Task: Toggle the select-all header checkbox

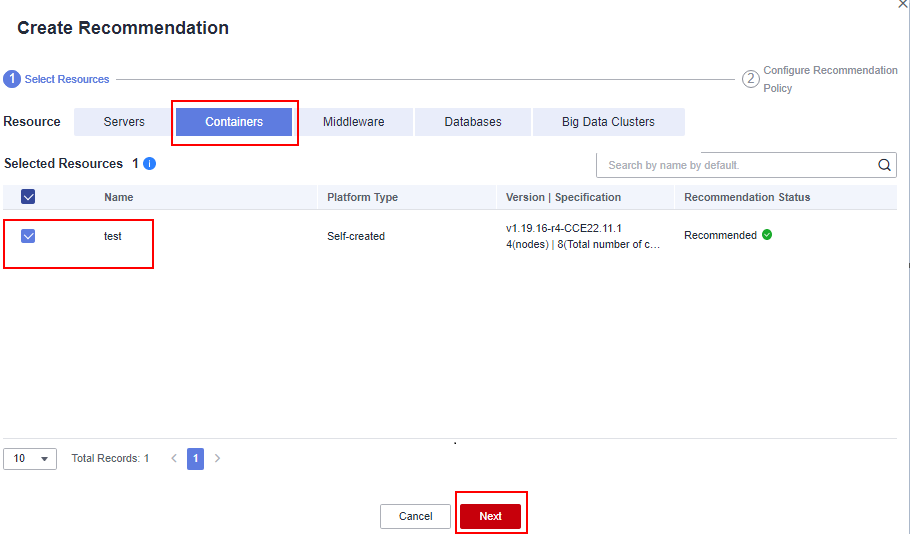Action: pos(28,197)
